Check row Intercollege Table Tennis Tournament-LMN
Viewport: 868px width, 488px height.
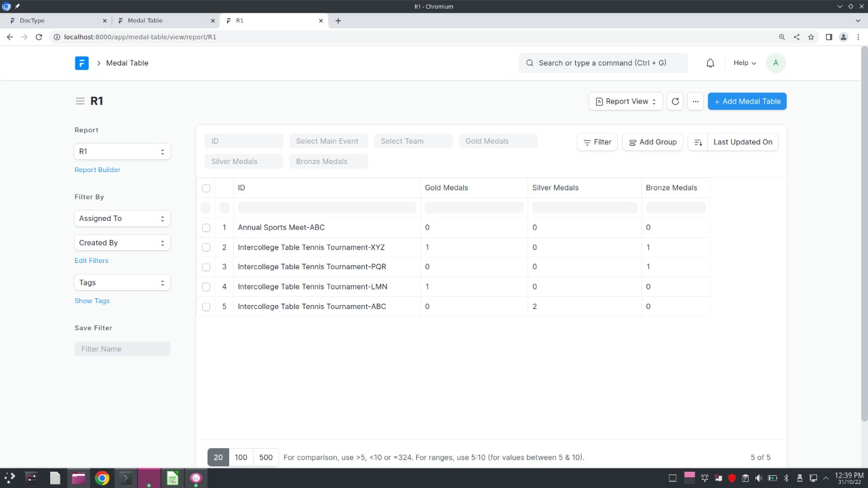click(206, 287)
